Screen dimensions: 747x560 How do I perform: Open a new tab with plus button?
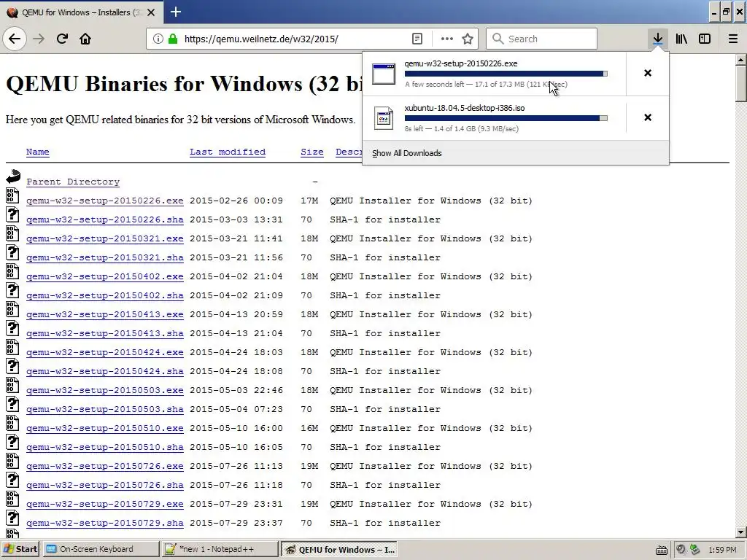175,12
